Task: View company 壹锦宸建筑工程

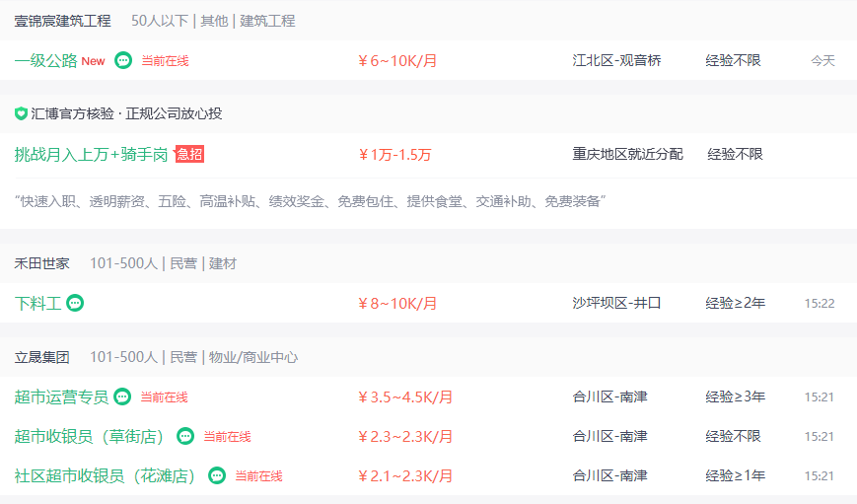Action: [x=62, y=21]
